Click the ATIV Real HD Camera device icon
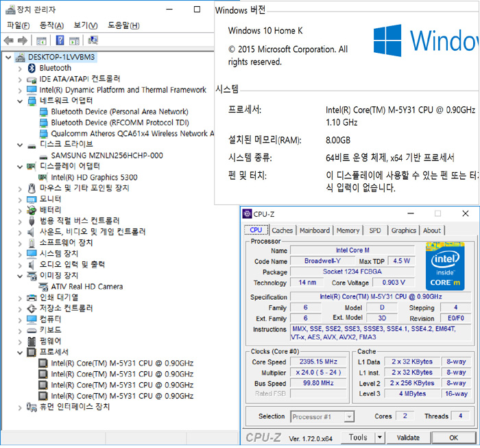 click(43, 287)
